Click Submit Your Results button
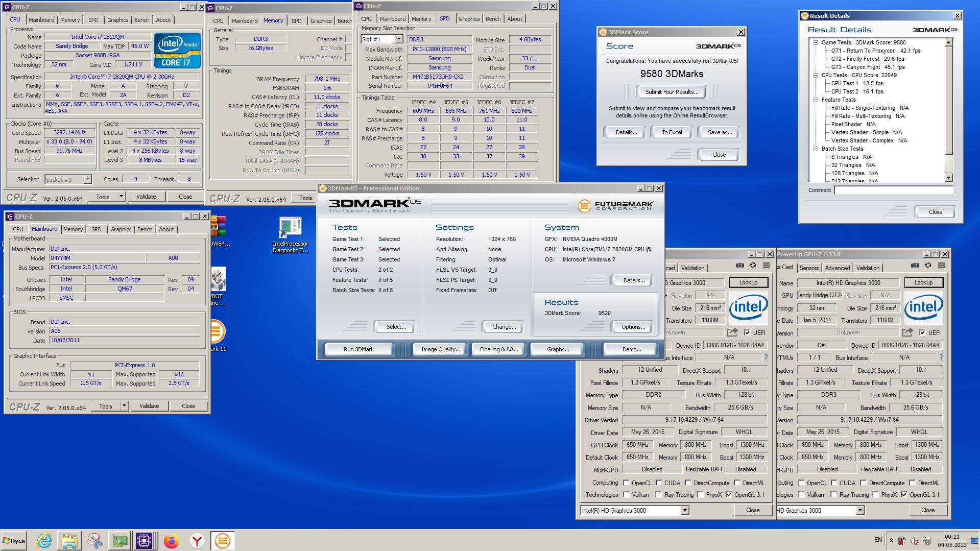 (x=672, y=92)
